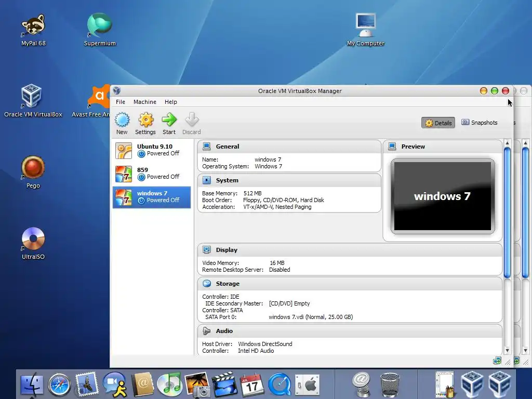Click the VirtualBox icon in title bar
This screenshot has height=399, width=532.
click(x=117, y=90)
